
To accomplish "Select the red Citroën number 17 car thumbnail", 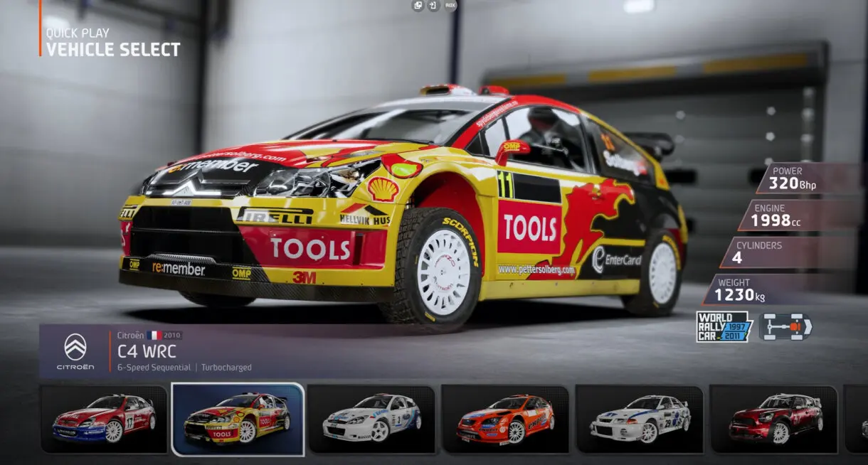I will click(x=104, y=419).
